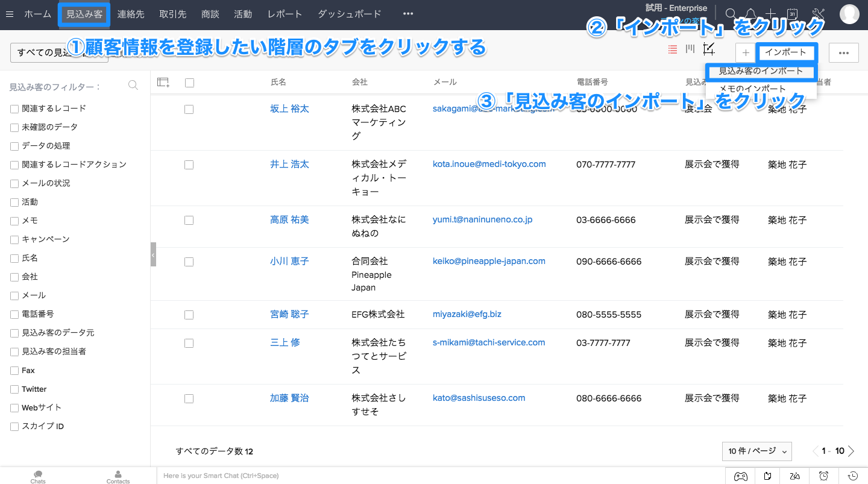Check the row checkbox for 小川 恵子
Viewport: 868px width, 484px height.
coord(189,262)
